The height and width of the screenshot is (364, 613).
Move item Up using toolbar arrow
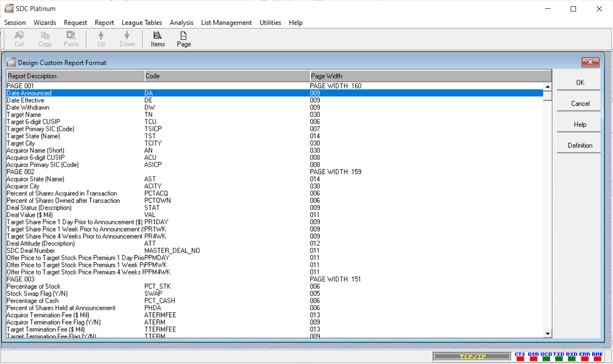[x=101, y=39]
